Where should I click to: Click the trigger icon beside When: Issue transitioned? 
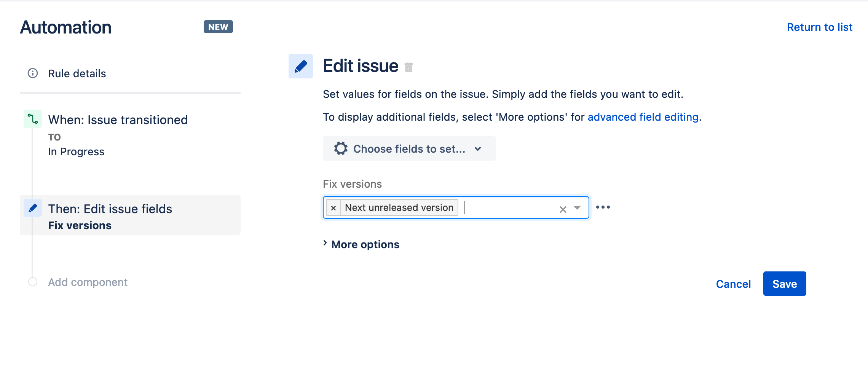pyautogui.click(x=33, y=120)
